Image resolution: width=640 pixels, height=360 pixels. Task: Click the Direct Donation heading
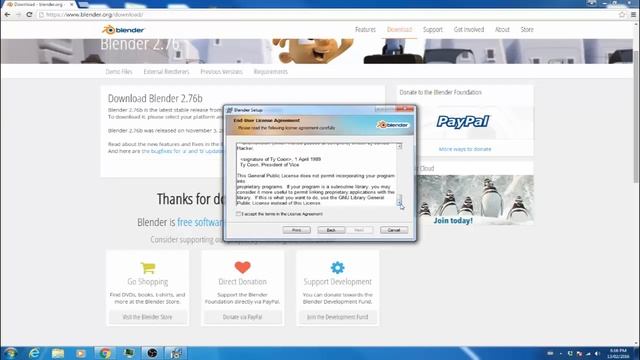242,282
